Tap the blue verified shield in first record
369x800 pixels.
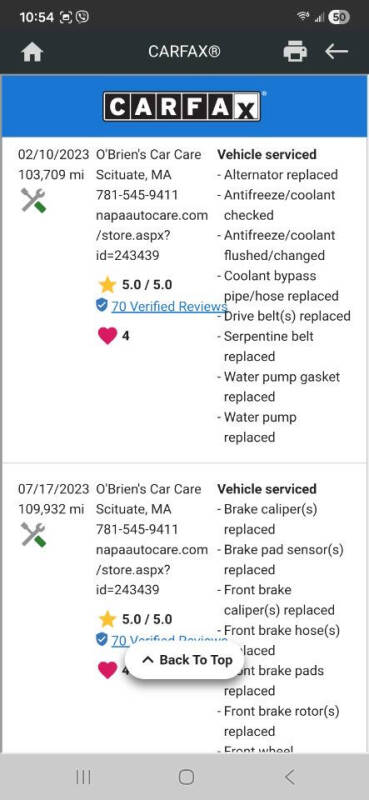(x=102, y=305)
